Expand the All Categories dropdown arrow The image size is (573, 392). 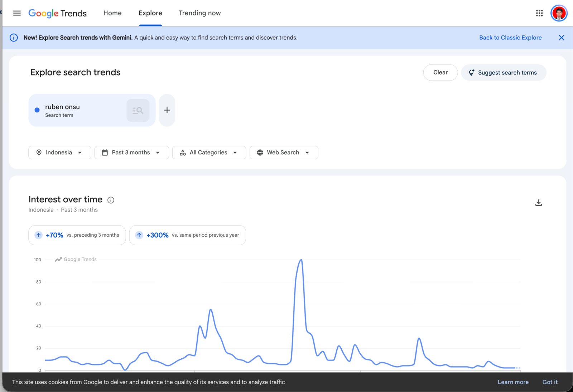coord(235,153)
